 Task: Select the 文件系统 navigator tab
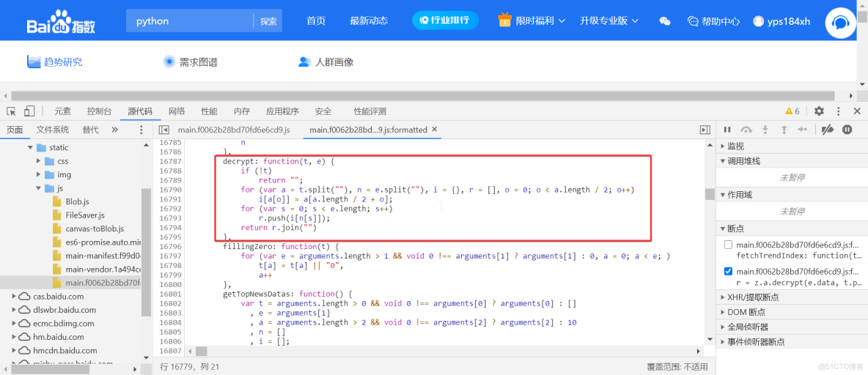[x=53, y=130]
